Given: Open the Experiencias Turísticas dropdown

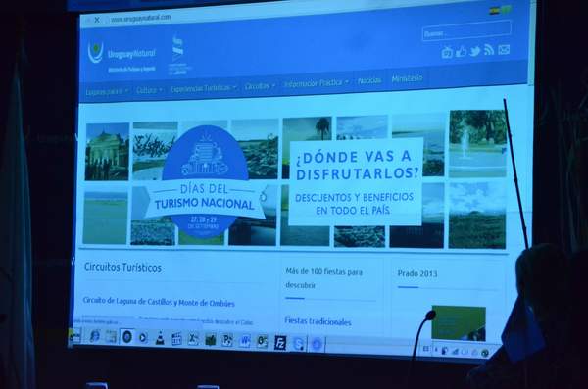Looking at the screenshot, I should pos(204,88).
